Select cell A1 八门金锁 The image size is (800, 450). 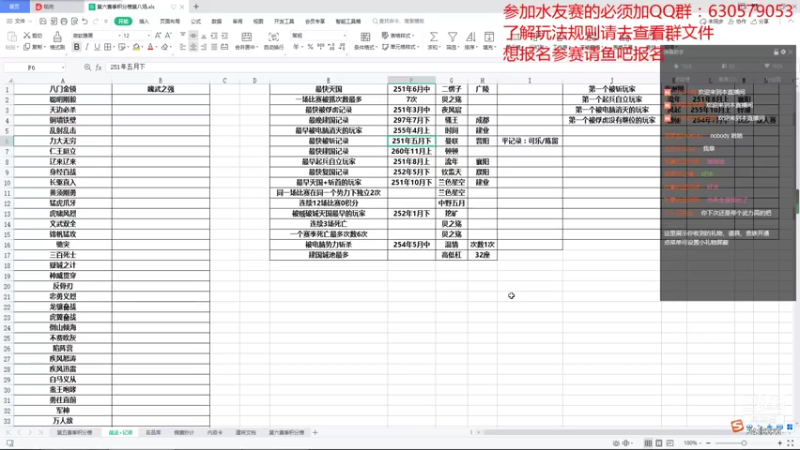pos(63,89)
